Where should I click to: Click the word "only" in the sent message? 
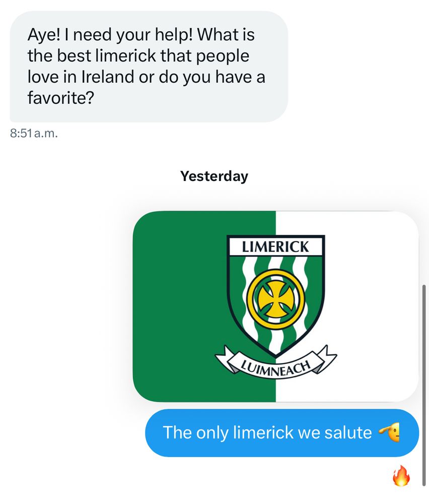click(212, 432)
